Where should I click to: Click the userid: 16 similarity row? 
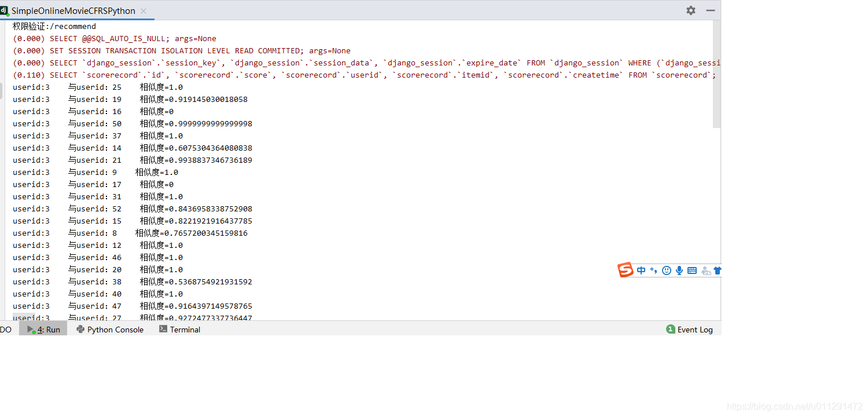[x=93, y=111]
